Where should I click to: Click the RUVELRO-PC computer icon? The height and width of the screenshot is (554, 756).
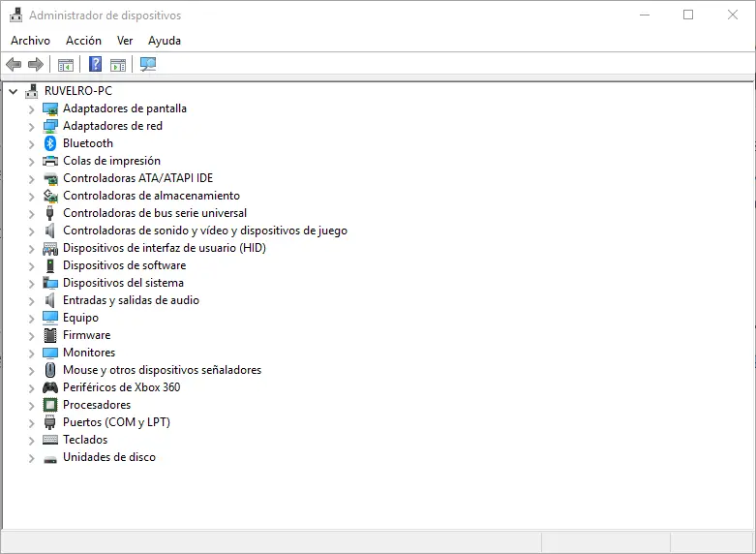pyautogui.click(x=32, y=91)
